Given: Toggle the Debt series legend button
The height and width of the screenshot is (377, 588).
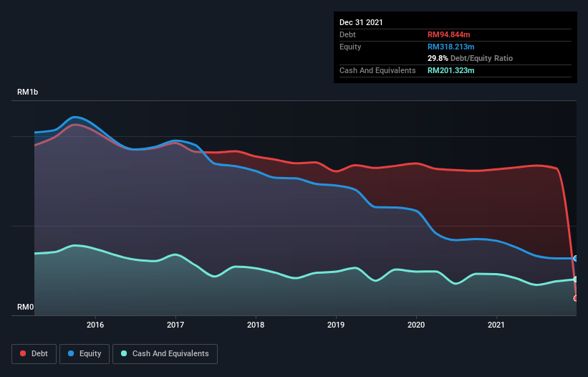Looking at the screenshot, I should tap(34, 354).
